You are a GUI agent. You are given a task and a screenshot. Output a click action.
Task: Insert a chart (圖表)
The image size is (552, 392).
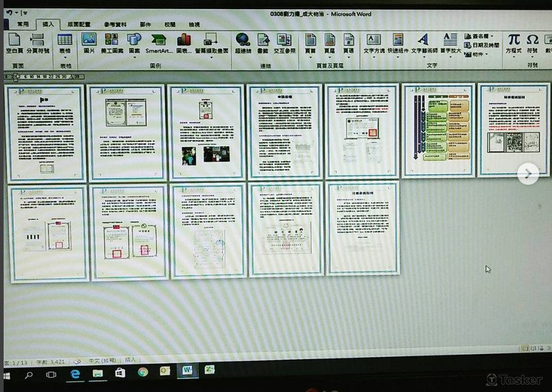184,43
